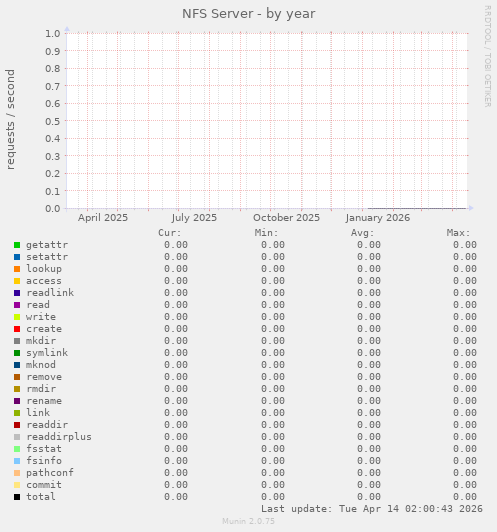Select the lookup legend label

(x=44, y=269)
